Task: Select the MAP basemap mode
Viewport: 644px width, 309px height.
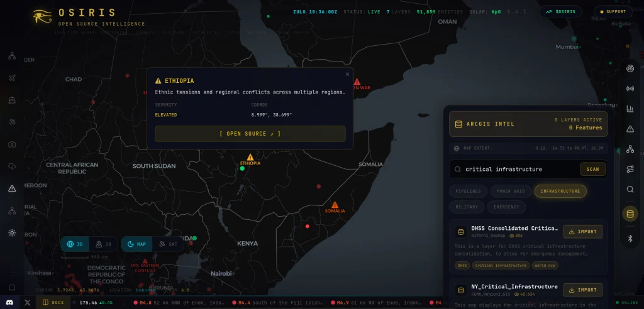Action: [x=136, y=244]
